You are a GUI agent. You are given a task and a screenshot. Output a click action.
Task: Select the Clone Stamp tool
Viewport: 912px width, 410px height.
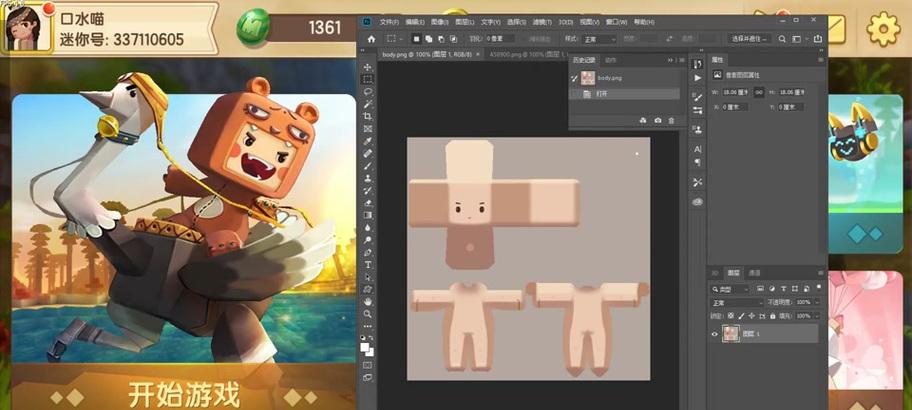pos(368,179)
